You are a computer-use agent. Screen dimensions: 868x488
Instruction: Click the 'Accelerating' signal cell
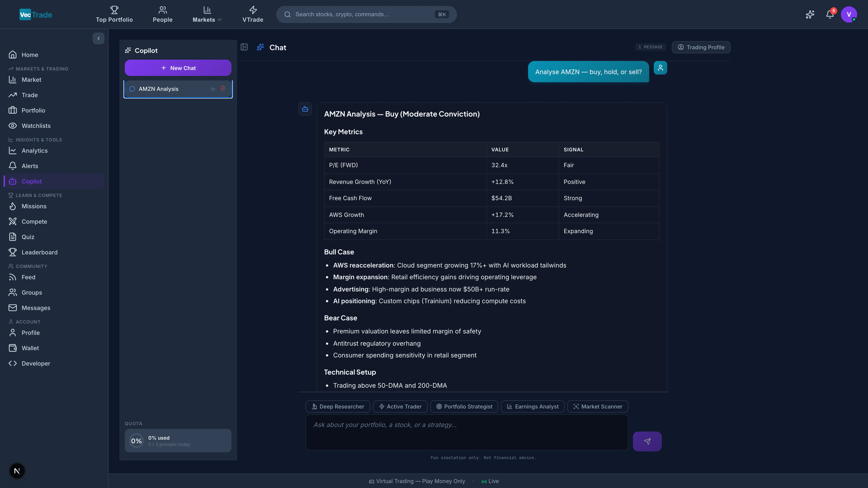pos(609,215)
